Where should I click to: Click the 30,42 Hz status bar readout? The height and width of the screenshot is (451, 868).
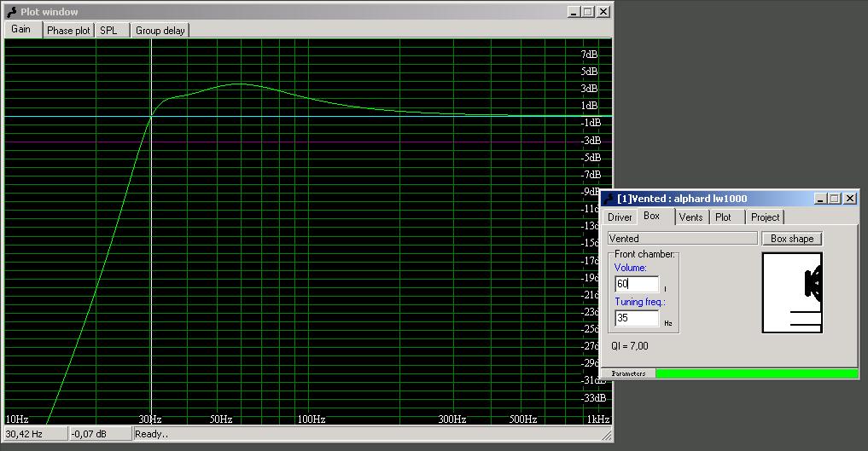point(36,434)
